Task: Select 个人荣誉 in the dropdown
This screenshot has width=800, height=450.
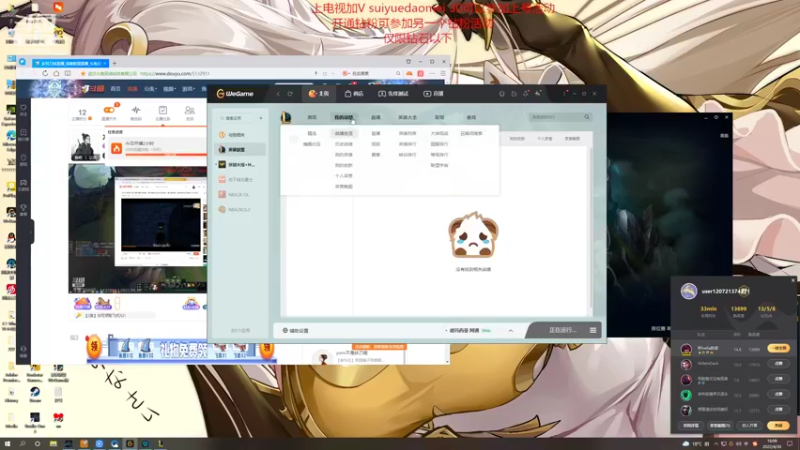Action: point(343,176)
